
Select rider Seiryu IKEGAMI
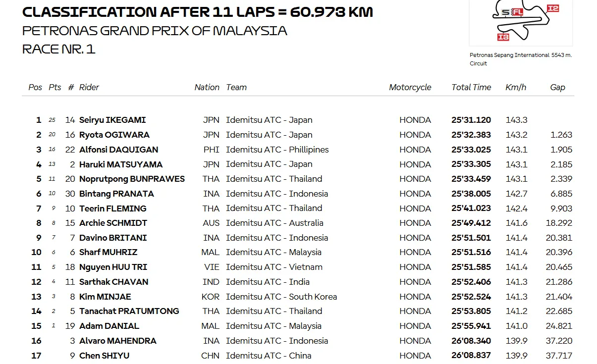pos(112,120)
